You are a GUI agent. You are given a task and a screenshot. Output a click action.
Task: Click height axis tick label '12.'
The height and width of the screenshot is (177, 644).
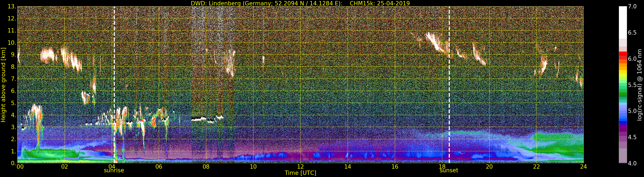tap(12, 18)
